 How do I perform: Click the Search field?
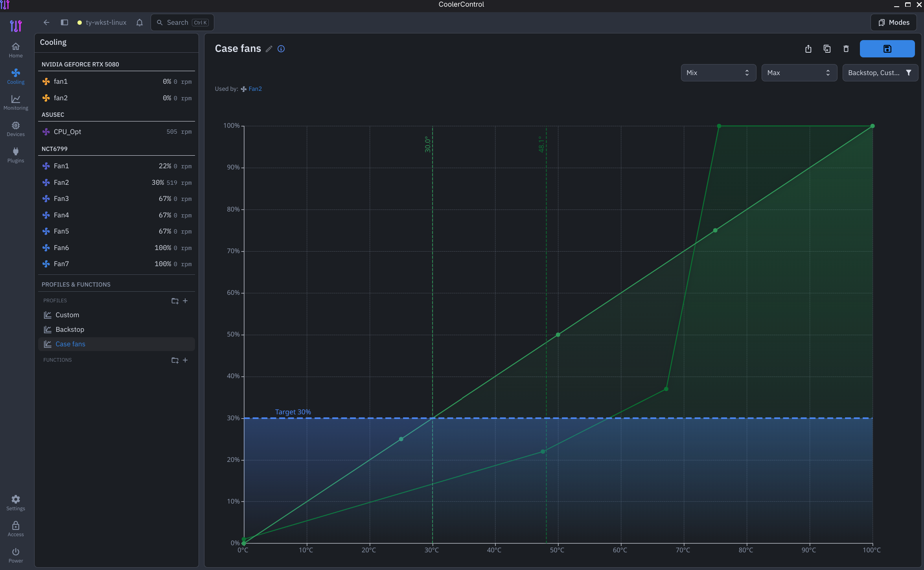coord(182,22)
